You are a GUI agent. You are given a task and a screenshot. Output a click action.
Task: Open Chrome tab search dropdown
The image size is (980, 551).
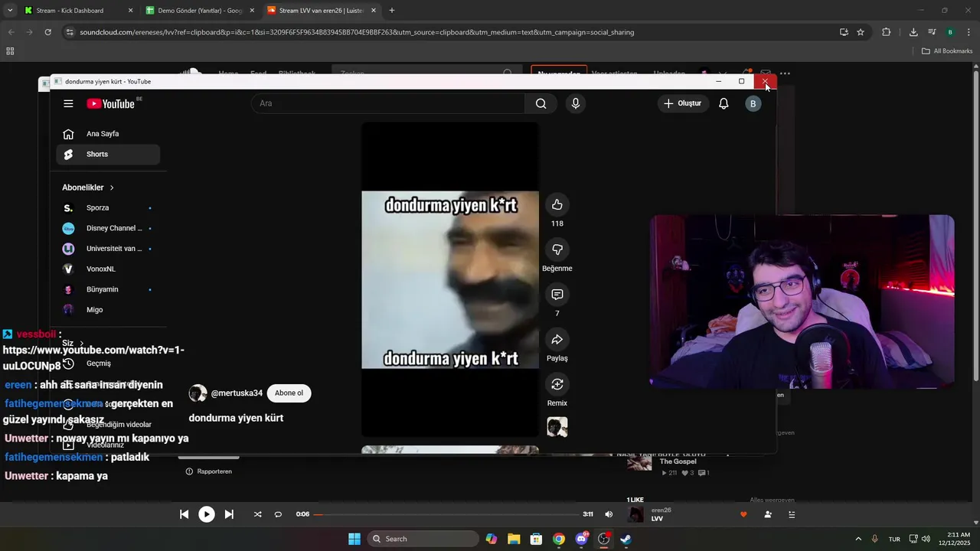(10, 11)
